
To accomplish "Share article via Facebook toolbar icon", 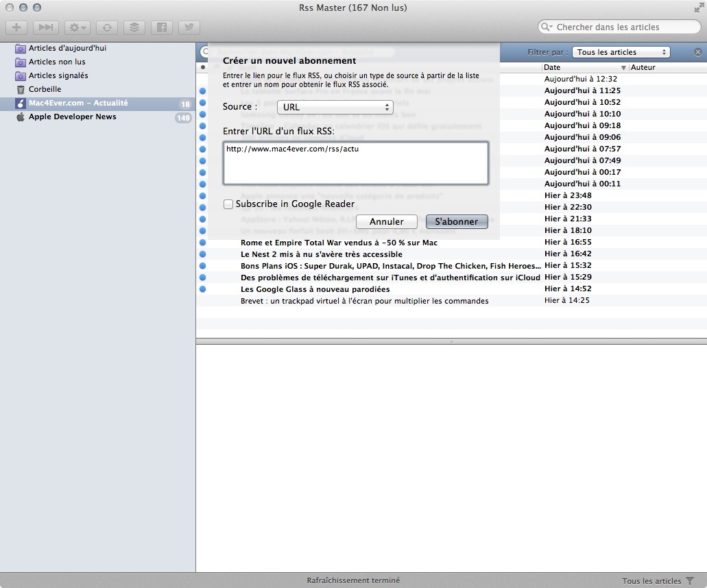I will click(x=161, y=27).
